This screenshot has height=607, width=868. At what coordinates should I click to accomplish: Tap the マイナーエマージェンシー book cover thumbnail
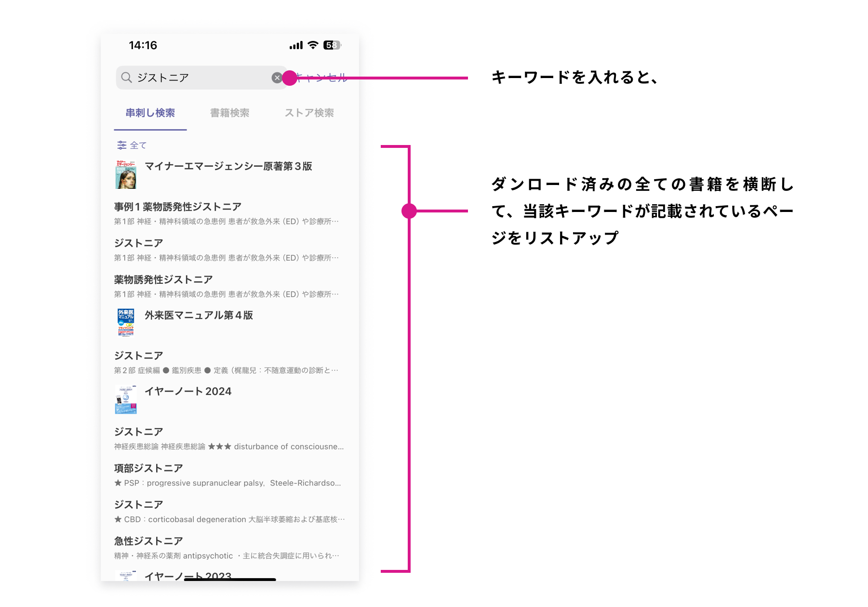point(126,174)
